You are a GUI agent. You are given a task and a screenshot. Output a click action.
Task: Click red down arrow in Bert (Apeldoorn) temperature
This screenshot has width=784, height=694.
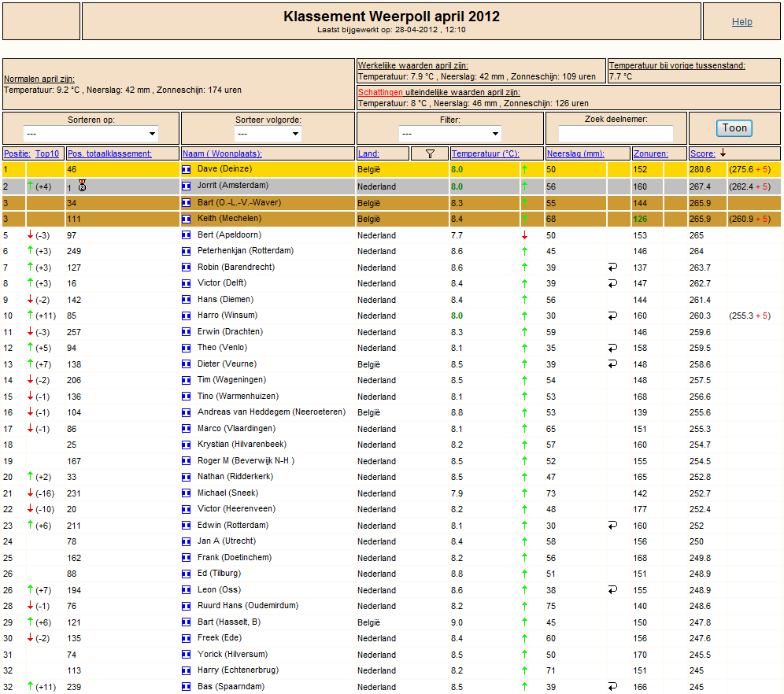tap(524, 234)
